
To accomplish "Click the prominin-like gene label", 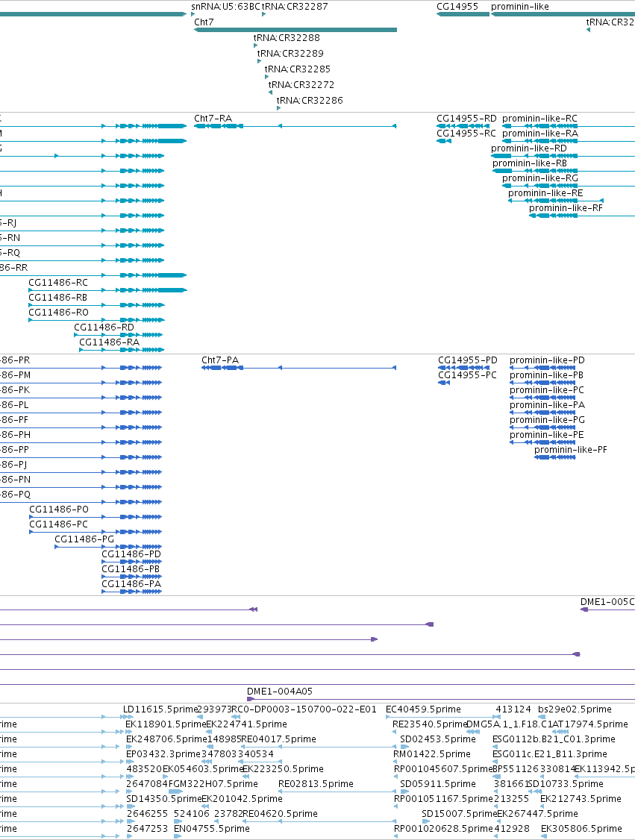I will (x=520, y=7).
